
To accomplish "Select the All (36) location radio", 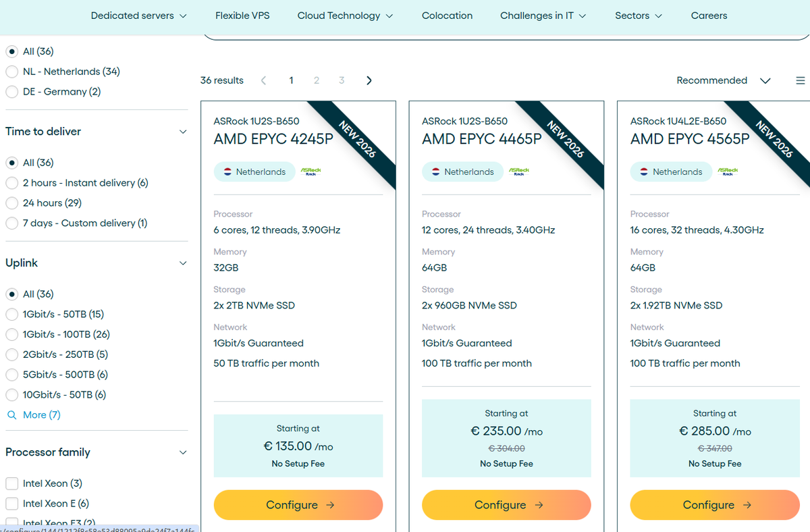I will tap(12, 51).
